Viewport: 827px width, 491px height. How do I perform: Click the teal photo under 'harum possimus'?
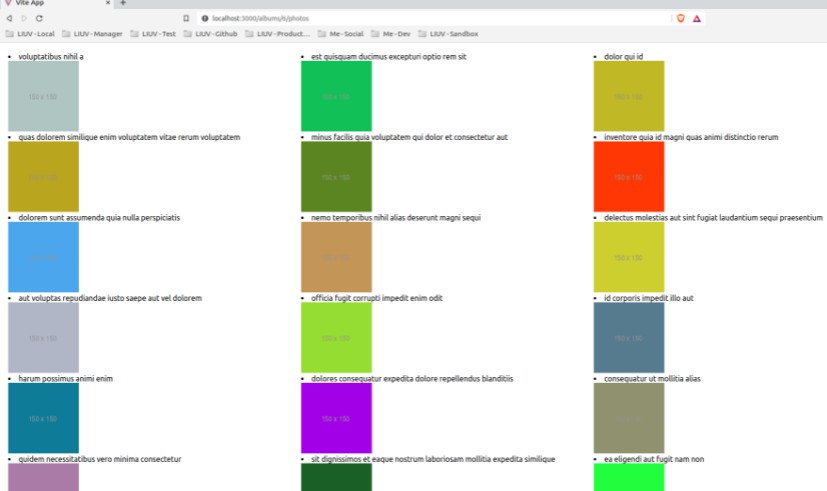[x=43, y=418]
